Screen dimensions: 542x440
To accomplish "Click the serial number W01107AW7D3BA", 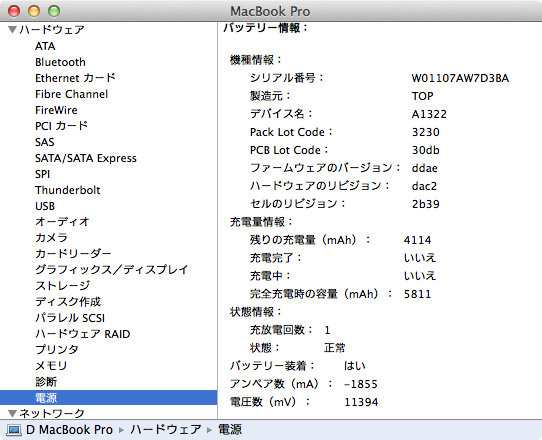I will tap(460, 78).
